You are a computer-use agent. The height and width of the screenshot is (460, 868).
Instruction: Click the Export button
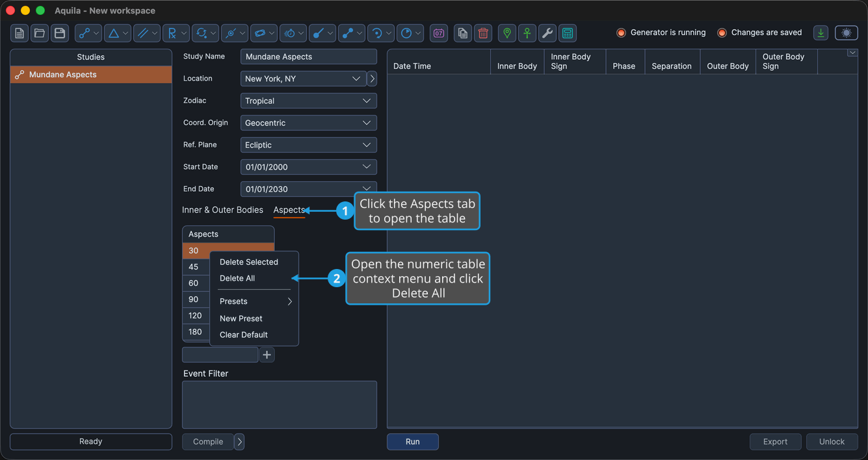pyautogui.click(x=775, y=442)
